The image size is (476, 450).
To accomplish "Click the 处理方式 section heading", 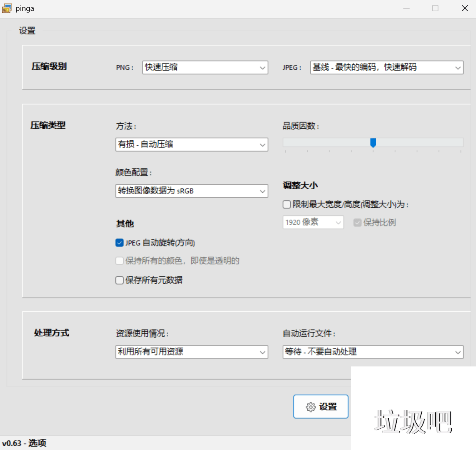I will click(51, 333).
